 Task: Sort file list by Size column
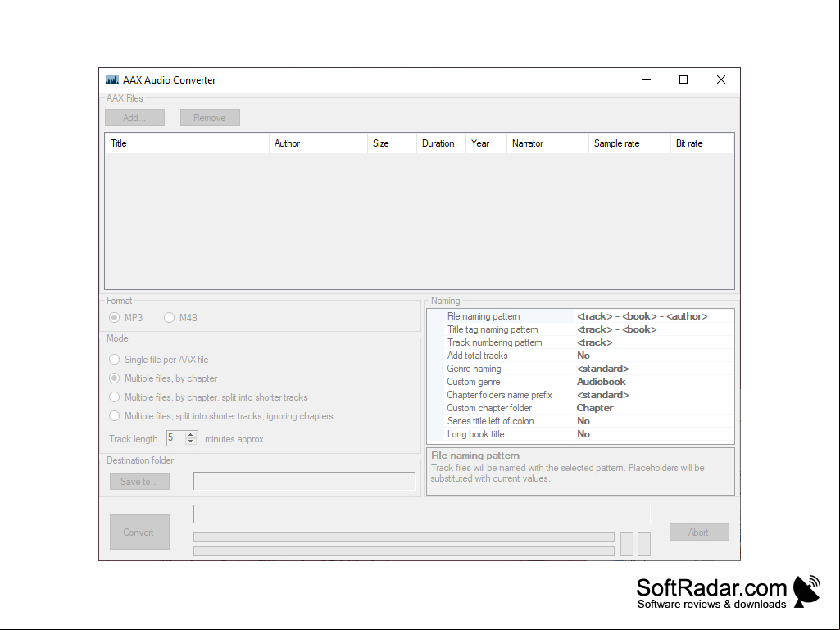pos(393,143)
